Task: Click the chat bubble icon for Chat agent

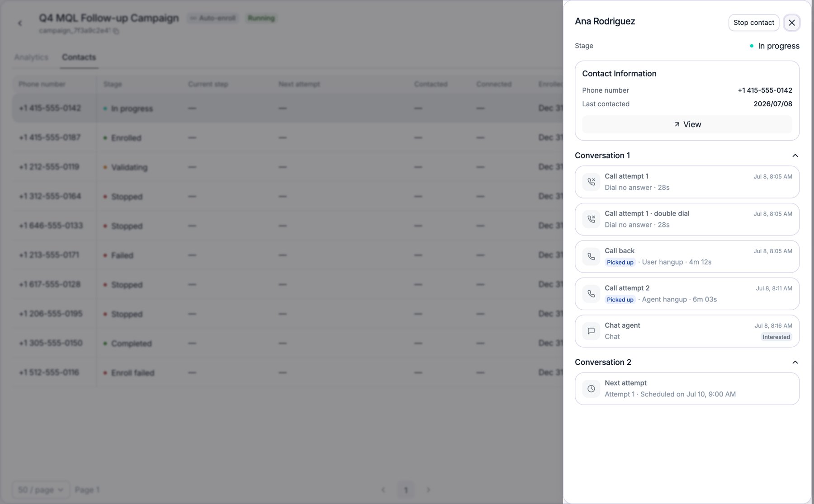Action: pyautogui.click(x=591, y=331)
